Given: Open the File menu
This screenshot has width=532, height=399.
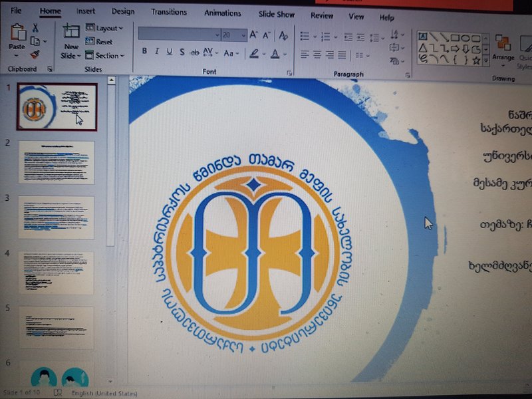Looking at the screenshot, I should pos(16,11).
